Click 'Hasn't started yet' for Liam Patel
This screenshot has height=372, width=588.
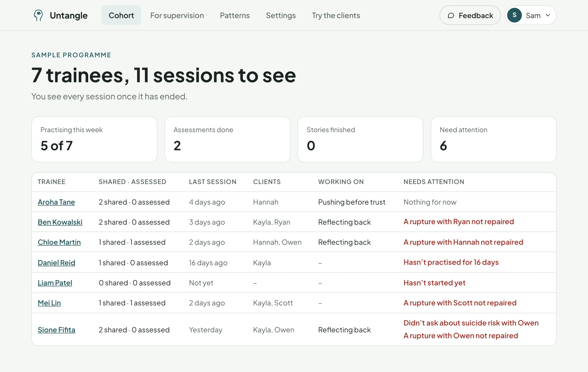[x=434, y=283]
